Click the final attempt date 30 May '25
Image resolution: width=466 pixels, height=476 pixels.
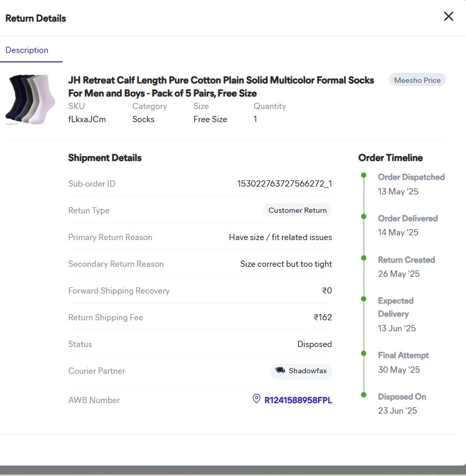[399, 370]
